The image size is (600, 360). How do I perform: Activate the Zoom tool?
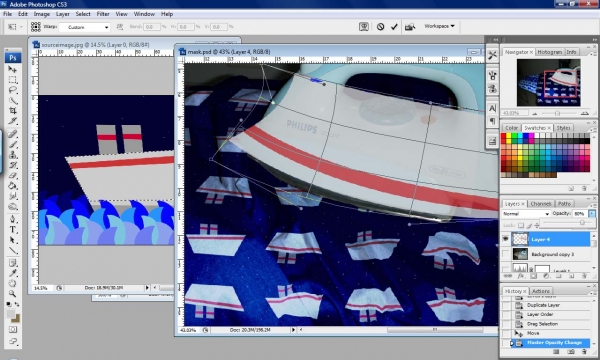click(12, 294)
